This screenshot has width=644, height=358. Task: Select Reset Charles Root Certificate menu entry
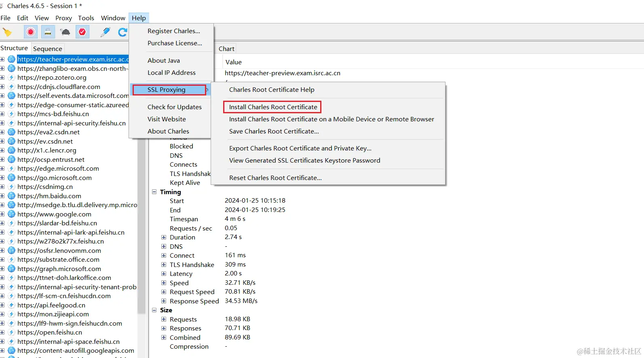coord(275,178)
